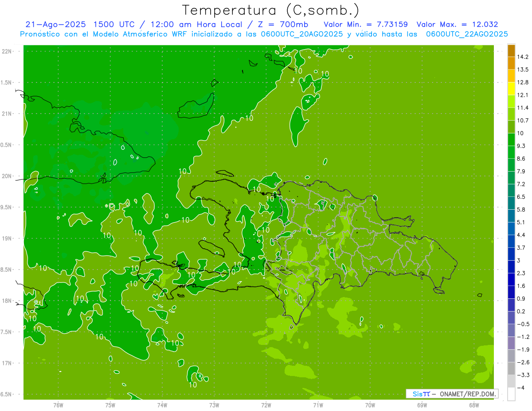Click the '4.4' colorbar label
Screen dimensions: 532x411
(521, 235)
